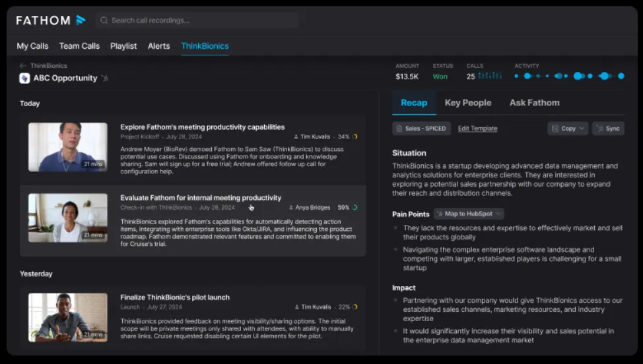Viewport: 643px width, 364px height.
Task: Click the ABC Opportunity app icon
Action: pos(24,78)
